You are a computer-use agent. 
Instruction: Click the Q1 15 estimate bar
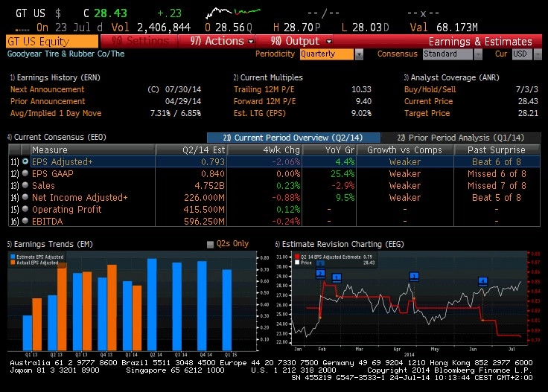(x=227, y=310)
